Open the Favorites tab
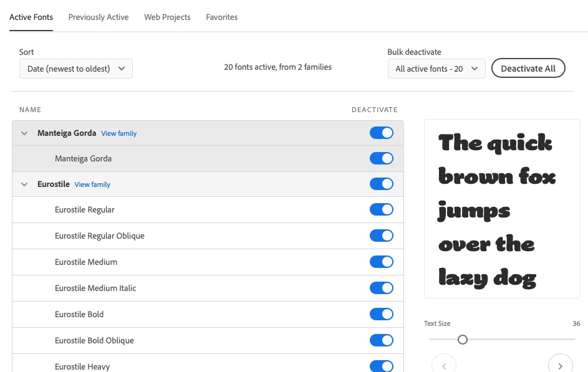The height and width of the screenshot is (372, 588). point(221,17)
